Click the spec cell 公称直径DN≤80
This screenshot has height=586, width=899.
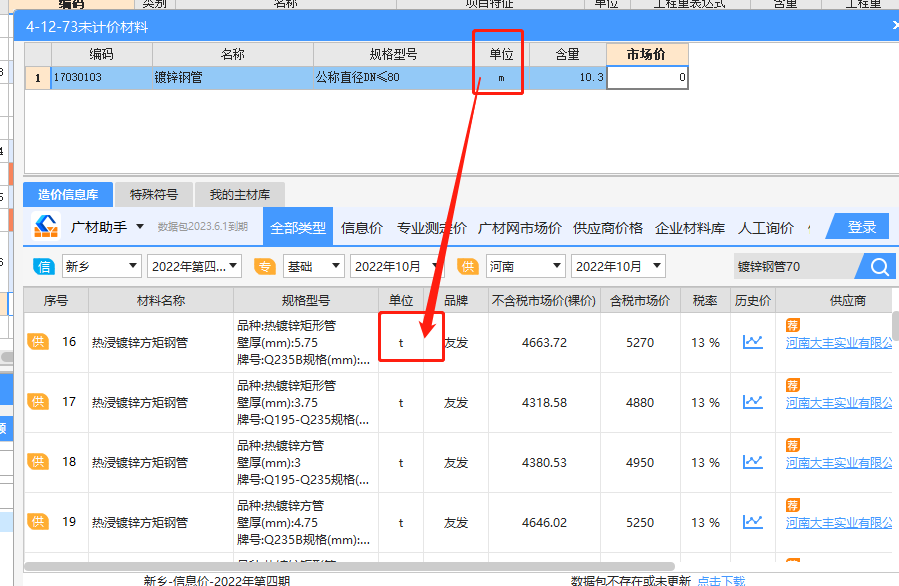(x=393, y=77)
